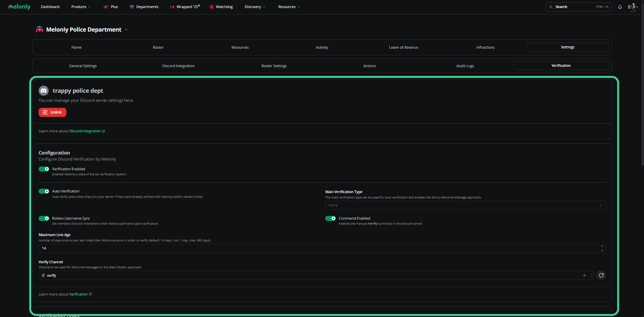Follow the Discord Integration help link
The image size is (644, 317).
pos(87,131)
